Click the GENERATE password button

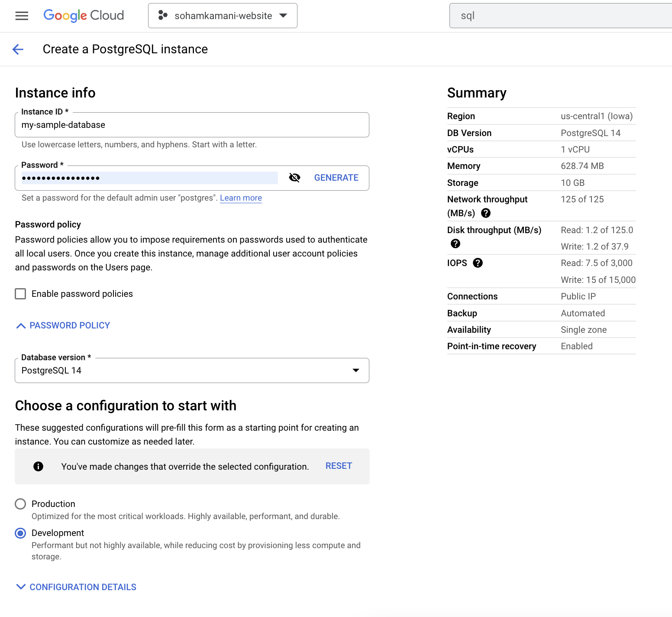tap(336, 178)
